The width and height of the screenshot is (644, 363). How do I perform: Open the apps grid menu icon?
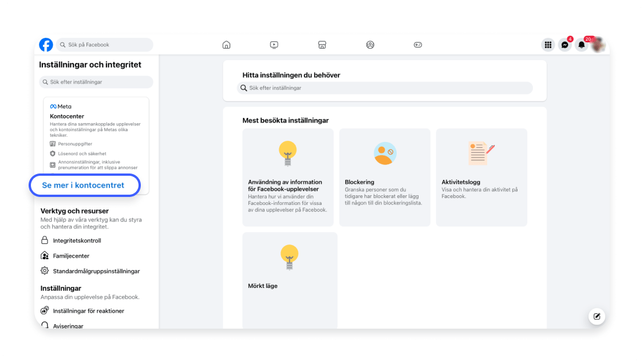pos(548,44)
